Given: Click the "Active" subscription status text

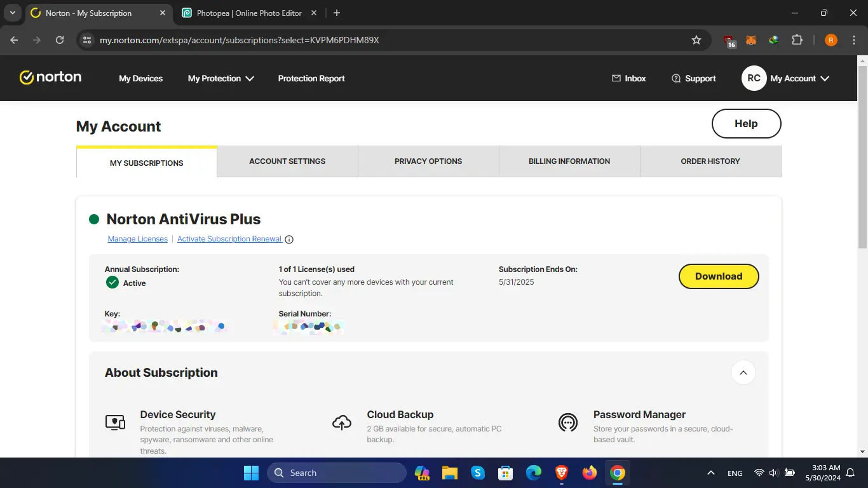Looking at the screenshot, I should click(x=135, y=283).
